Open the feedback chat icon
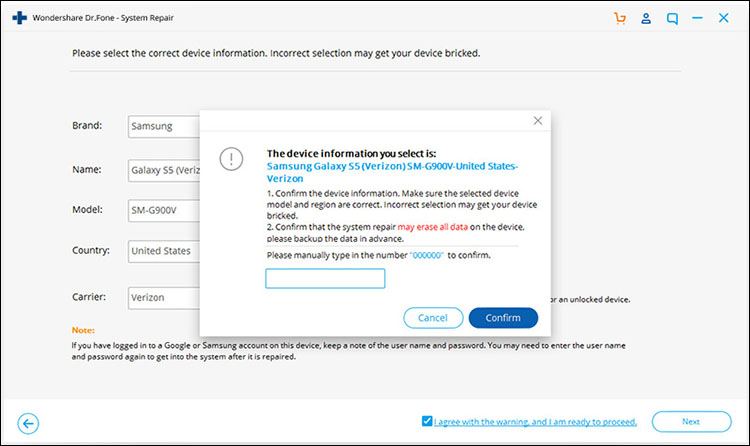Screen dimensions: 750x446 [x=672, y=19]
